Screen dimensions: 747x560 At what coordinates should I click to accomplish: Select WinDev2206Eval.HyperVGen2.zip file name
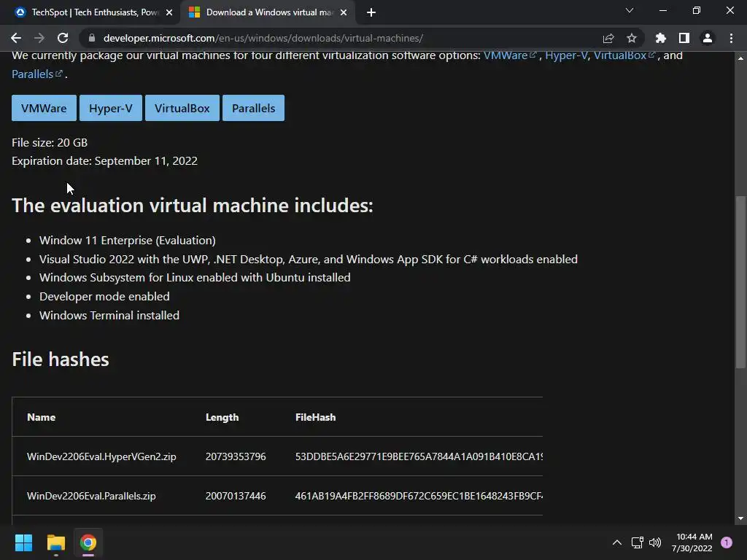[101, 456]
